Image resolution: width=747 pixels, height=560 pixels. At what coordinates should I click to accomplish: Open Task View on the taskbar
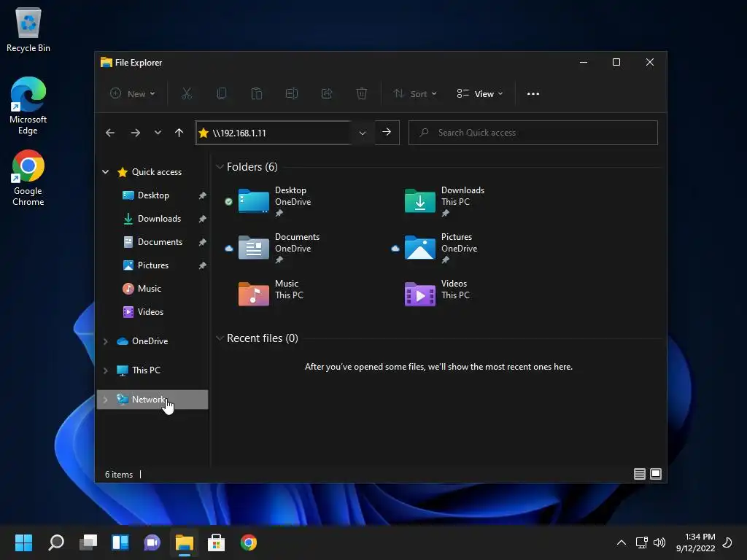pos(88,542)
